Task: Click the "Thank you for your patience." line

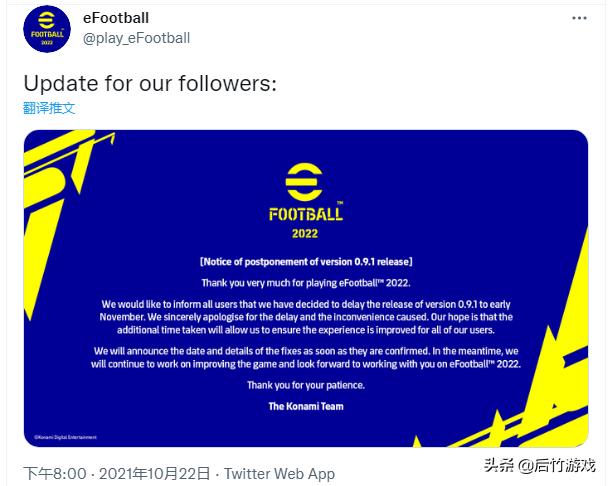Action: click(x=304, y=386)
